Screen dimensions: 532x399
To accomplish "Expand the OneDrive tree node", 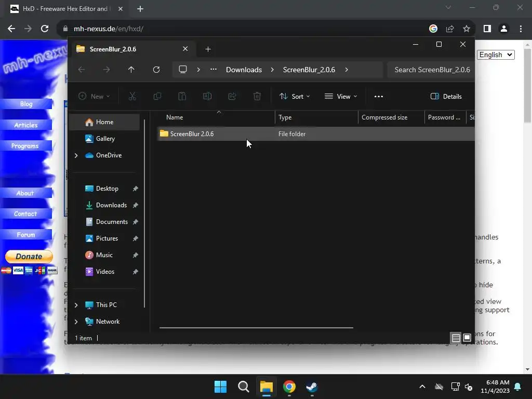I will click(76, 155).
